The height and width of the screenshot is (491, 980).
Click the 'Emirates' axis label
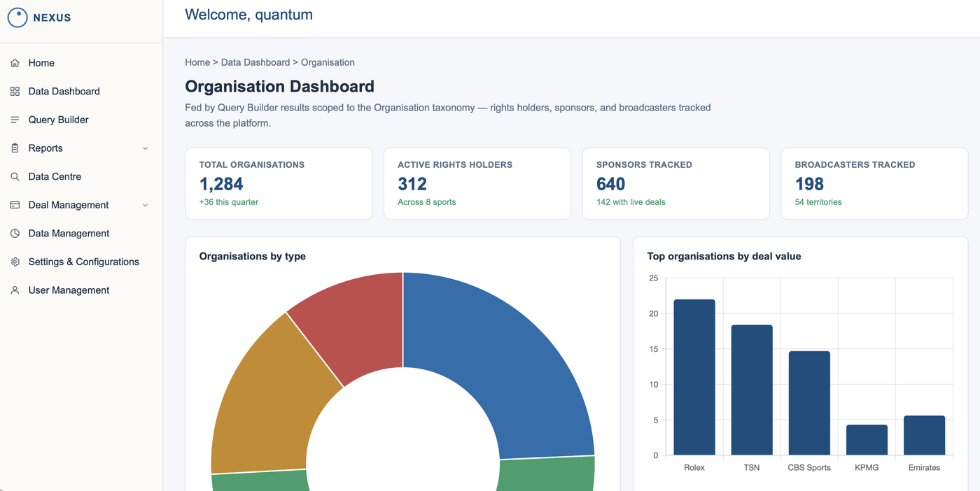tap(924, 467)
